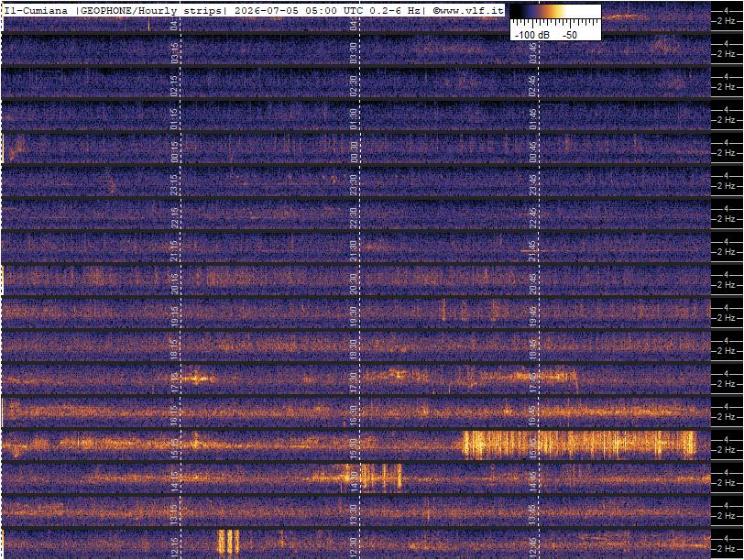Click the "20:45" time label

(533, 284)
